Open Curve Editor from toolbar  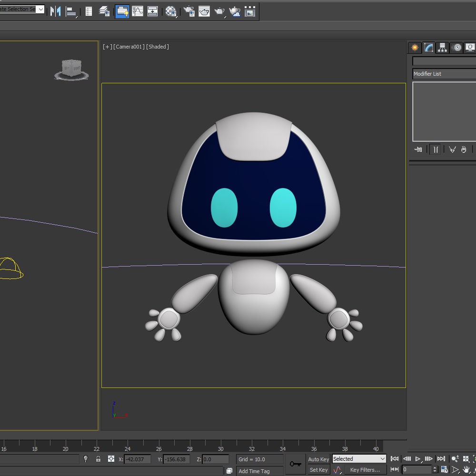138,11
